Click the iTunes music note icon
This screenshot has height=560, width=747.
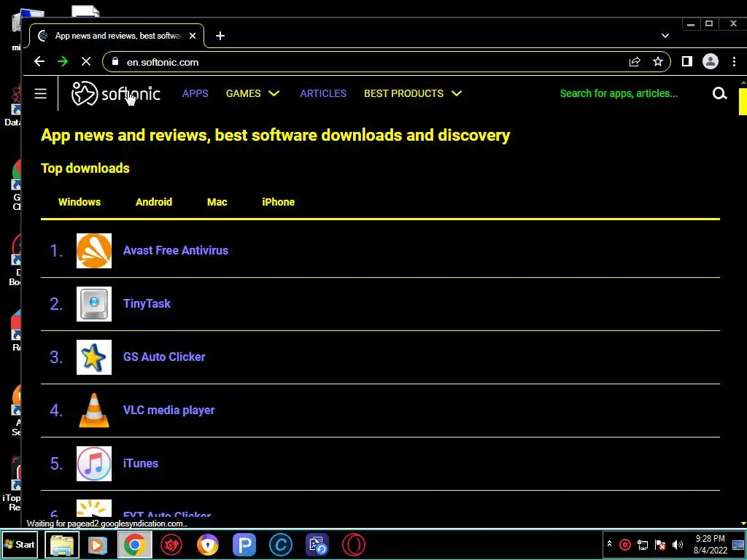tap(94, 464)
